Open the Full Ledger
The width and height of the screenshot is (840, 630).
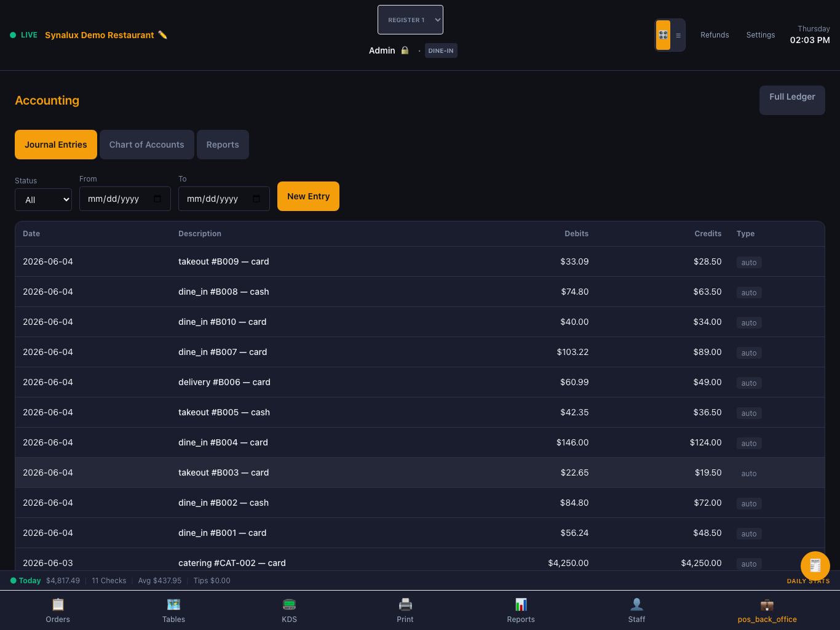click(x=792, y=100)
